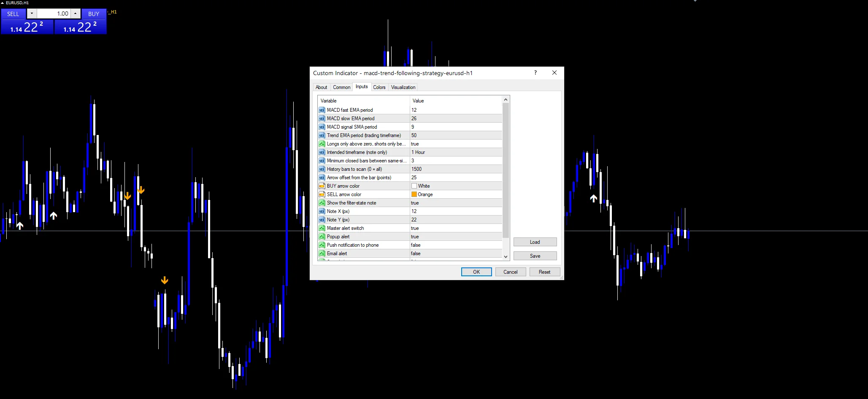Click the triangle icon beside EURUSD,H1 label
Screen dimensions: 868x399
(3, 3)
